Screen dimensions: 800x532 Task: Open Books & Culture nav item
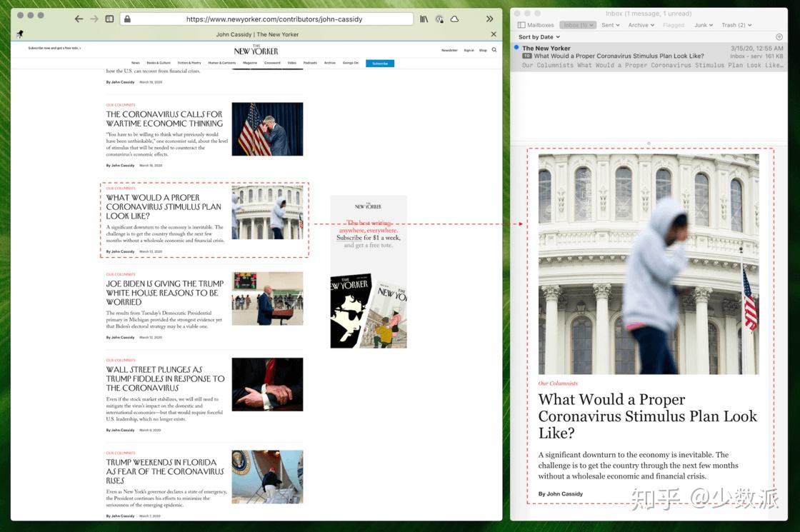point(159,63)
